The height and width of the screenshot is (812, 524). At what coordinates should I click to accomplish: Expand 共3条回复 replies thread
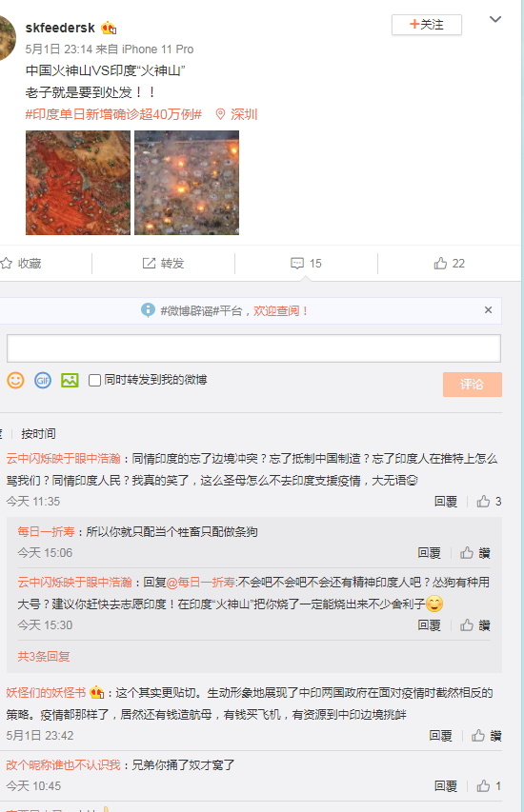(44, 657)
